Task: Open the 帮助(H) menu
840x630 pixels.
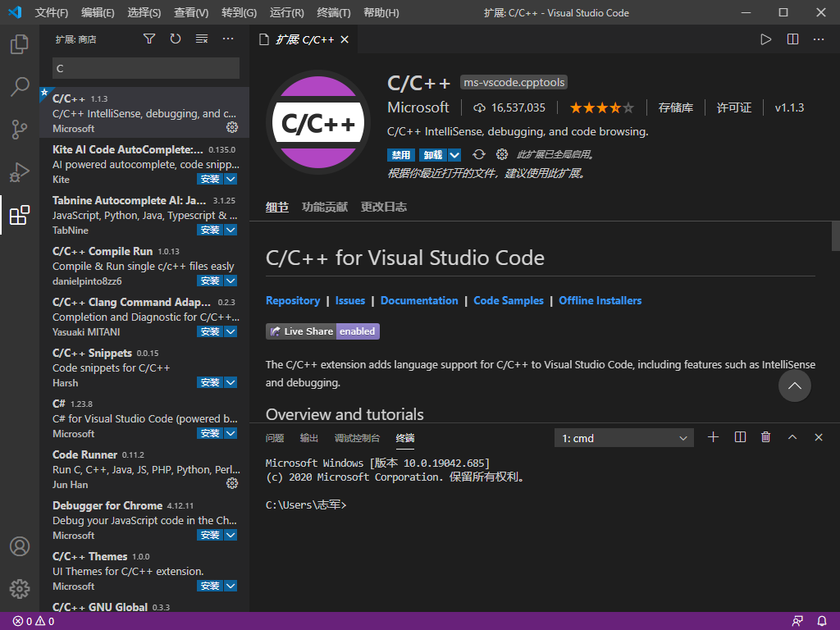Action: coord(381,12)
